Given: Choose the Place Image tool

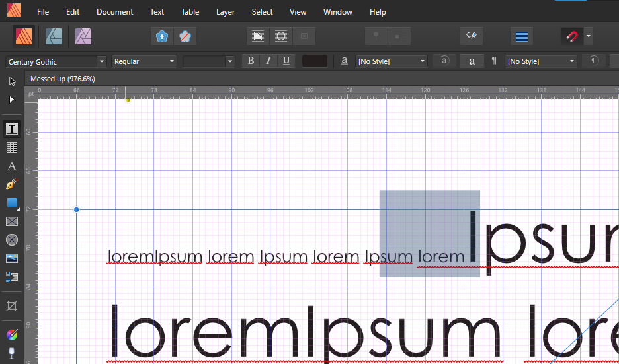Looking at the screenshot, I should (12, 258).
